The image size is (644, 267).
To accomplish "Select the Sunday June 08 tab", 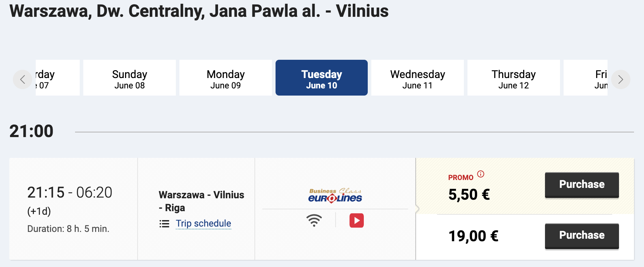I will click(129, 78).
